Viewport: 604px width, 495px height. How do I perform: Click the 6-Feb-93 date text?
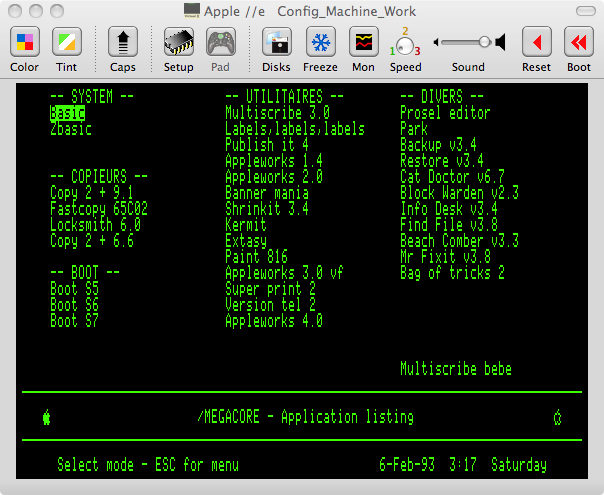coord(407,465)
